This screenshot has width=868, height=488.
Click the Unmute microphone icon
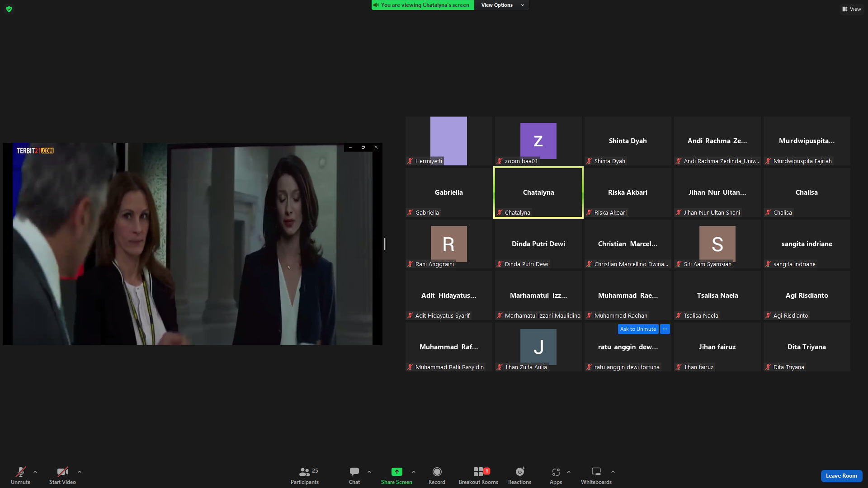coord(20,472)
